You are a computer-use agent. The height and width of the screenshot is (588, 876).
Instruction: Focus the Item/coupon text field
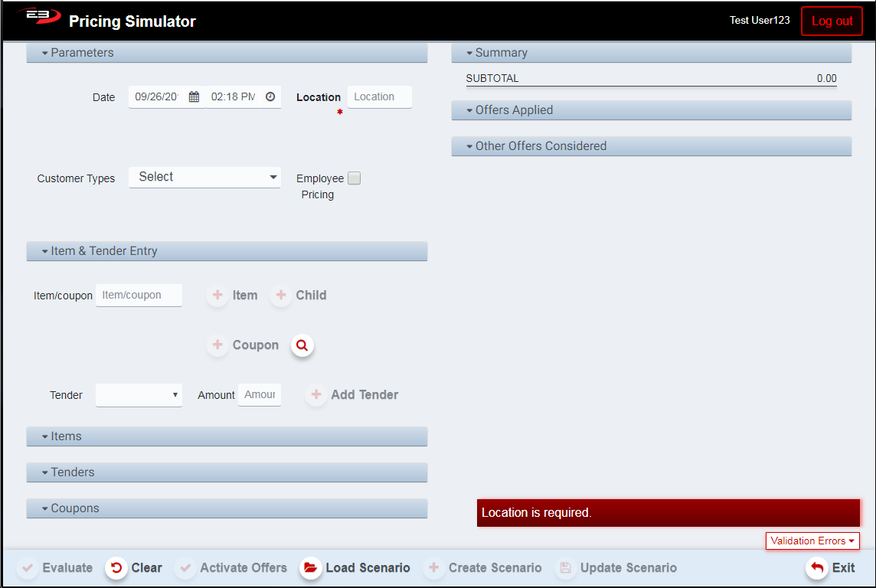[139, 296]
